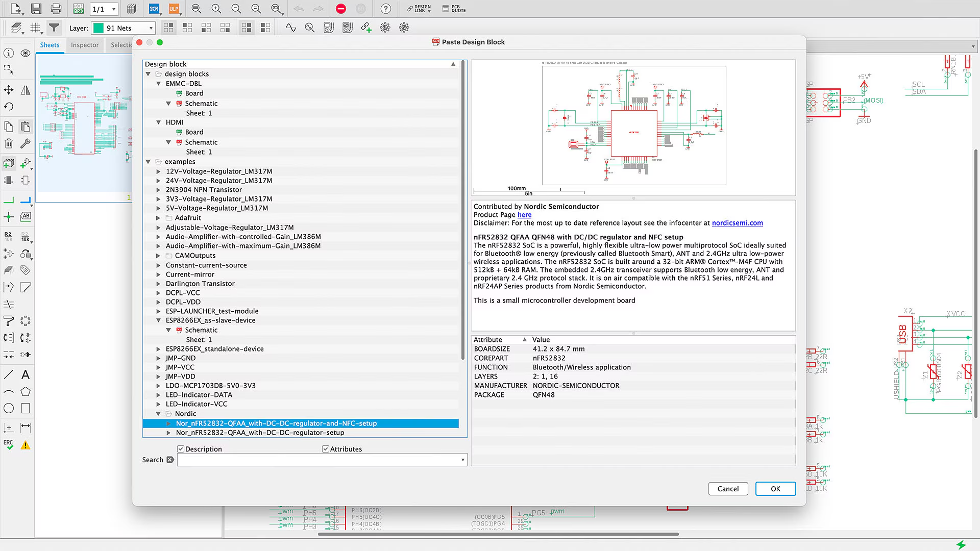This screenshot has height=551, width=980.
Task: Click the red Stop button icon
Action: coord(341,9)
